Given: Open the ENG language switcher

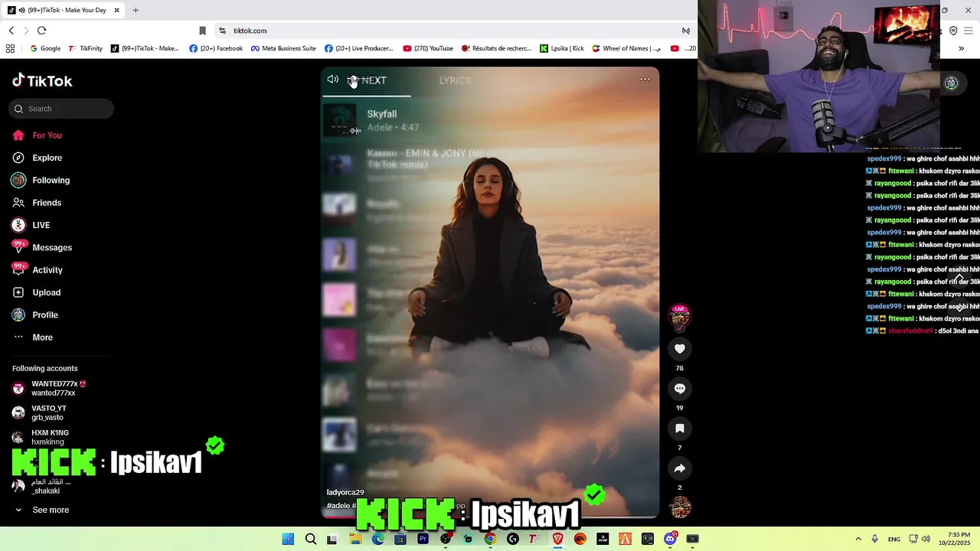Looking at the screenshot, I should pos(893,540).
